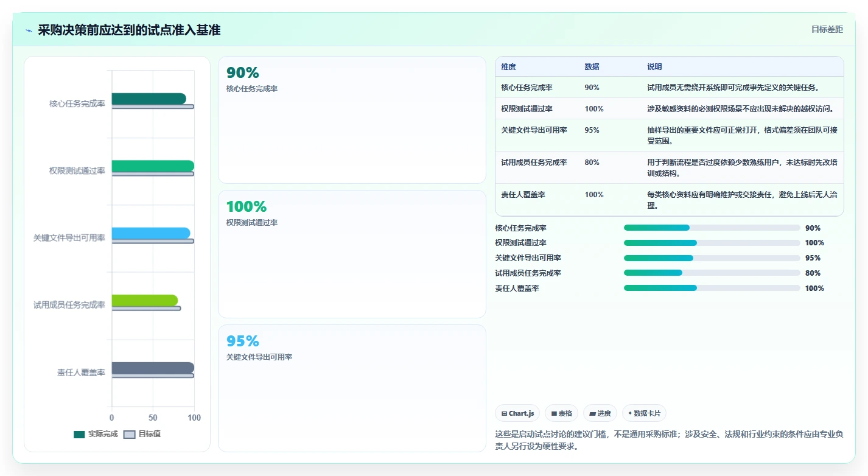Click the 关键文件导出可用率 progress bar
Viewport: 868px width, 476px height.
point(712,258)
